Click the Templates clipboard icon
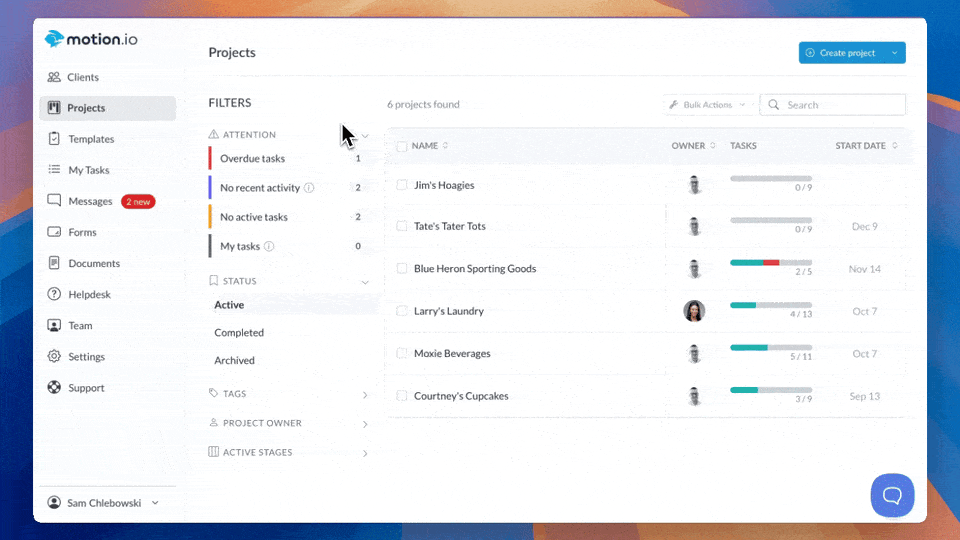 point(54,139)
